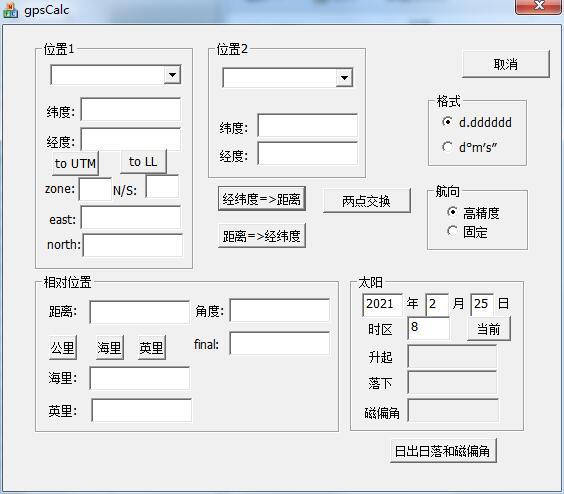The image size is (564, 494).
Task: Close the gpsCalc window
Action: (x=538, y=6)
